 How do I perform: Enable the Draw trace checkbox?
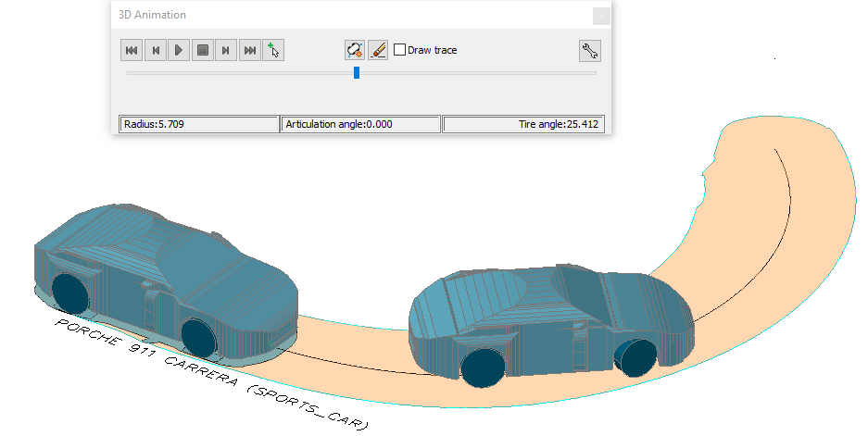[400, 50]
